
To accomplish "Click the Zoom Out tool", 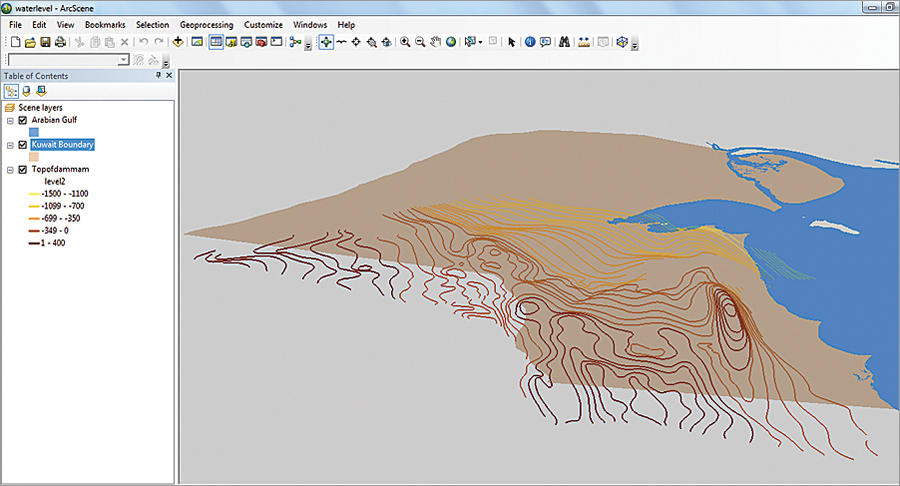I will tap(420, 42).
